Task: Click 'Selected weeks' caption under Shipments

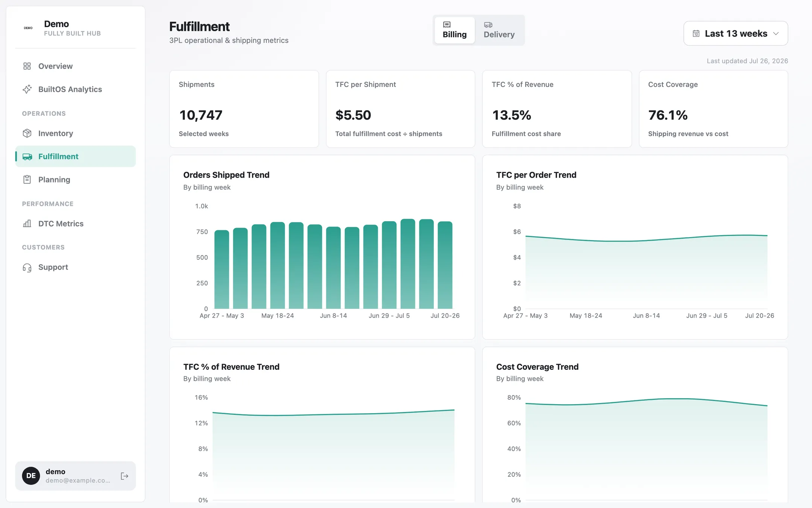Action: (203, 134)
